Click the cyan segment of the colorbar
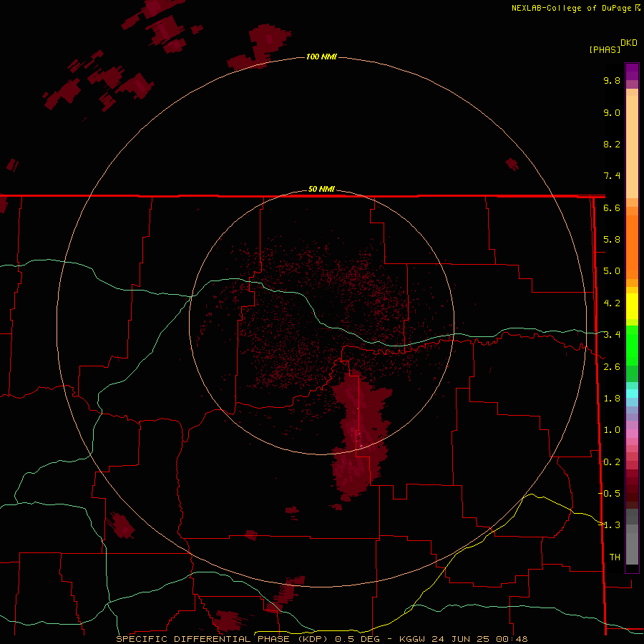 click(x=632, y=394)
